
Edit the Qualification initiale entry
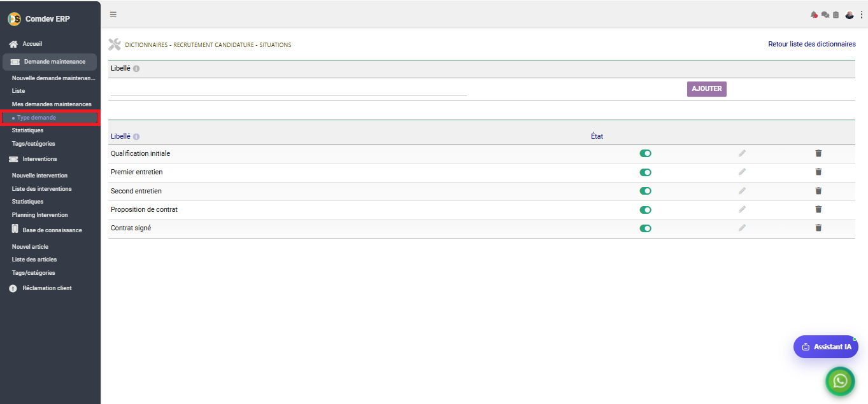coord(742,153)
